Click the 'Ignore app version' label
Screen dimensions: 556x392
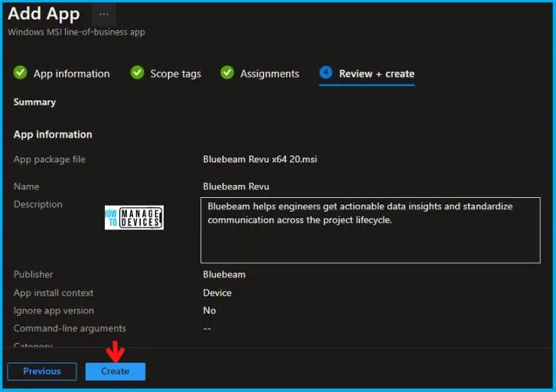pos(54,311)
